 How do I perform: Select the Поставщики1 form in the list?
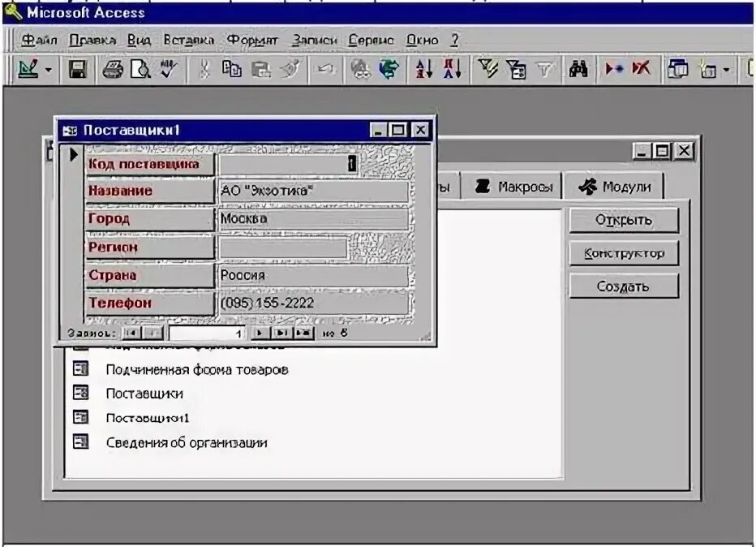pos(147,418)
